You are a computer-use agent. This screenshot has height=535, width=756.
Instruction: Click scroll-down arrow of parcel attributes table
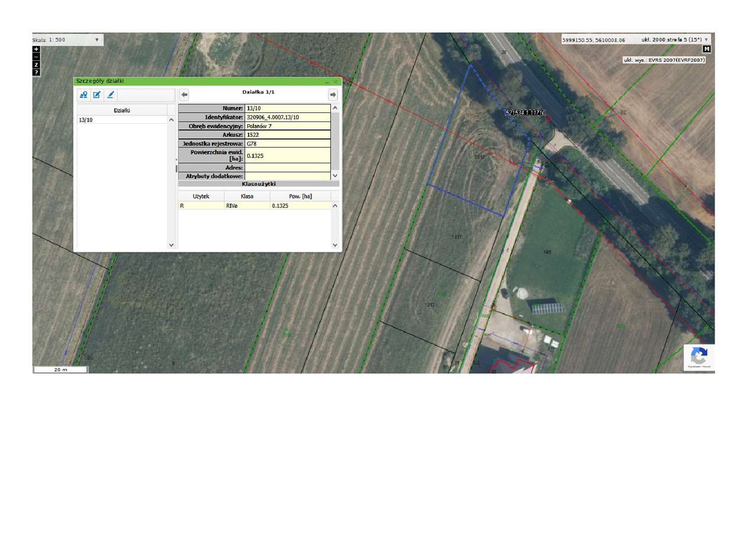[x=335, y=176]
